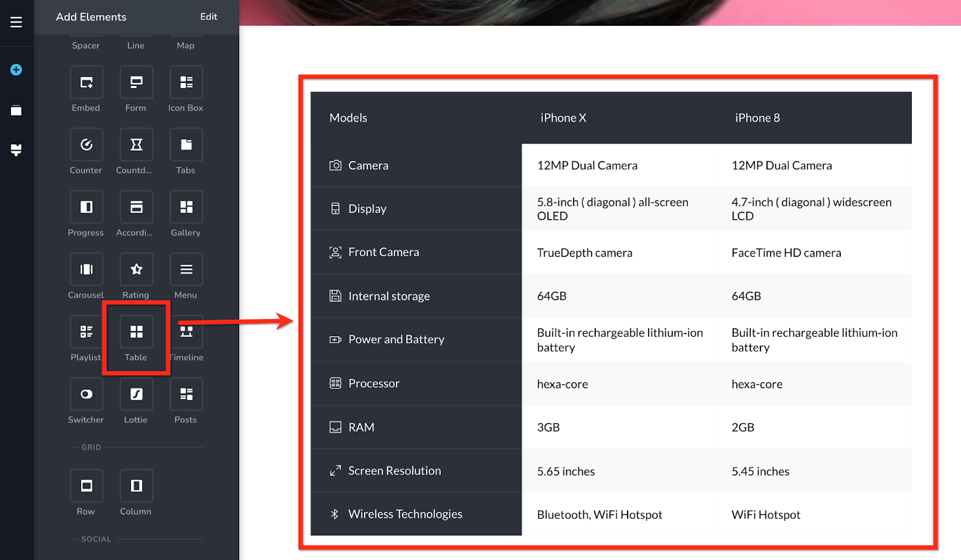
Task: Select the Switcher element
Action: pyautogui.click(x=86, y=394)
